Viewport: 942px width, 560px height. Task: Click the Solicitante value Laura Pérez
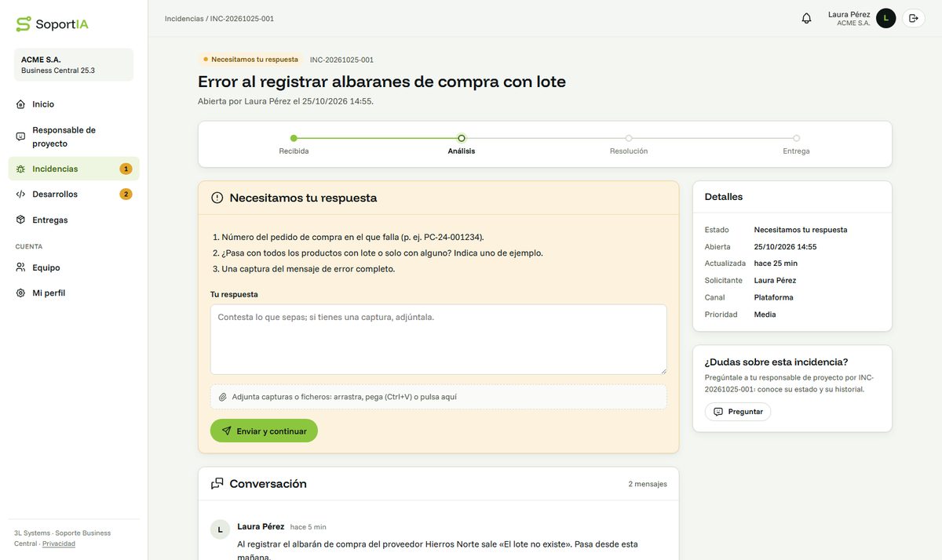pyautogui.click(x=775, y=281)
